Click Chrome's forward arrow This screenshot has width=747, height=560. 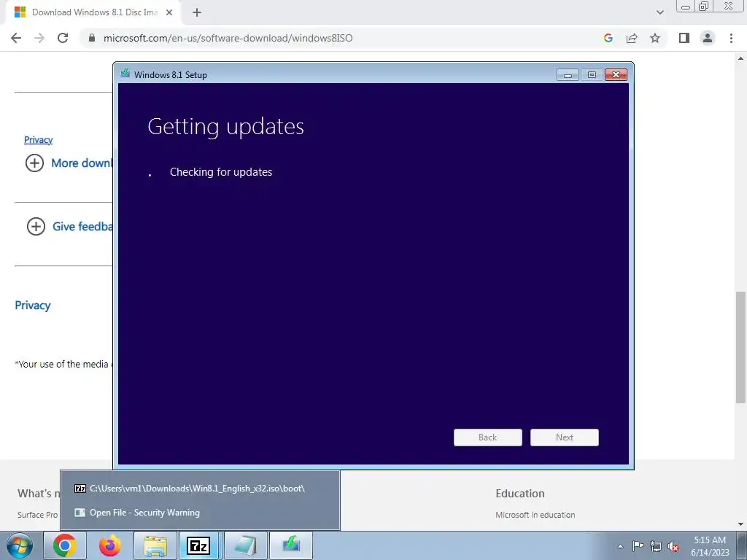pyautogui.click(x=39, y=38)
